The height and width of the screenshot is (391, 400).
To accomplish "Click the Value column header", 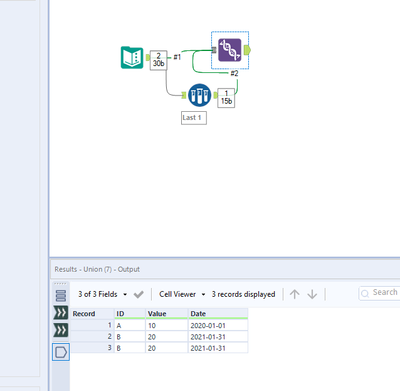I will click(x=167, y=314).
